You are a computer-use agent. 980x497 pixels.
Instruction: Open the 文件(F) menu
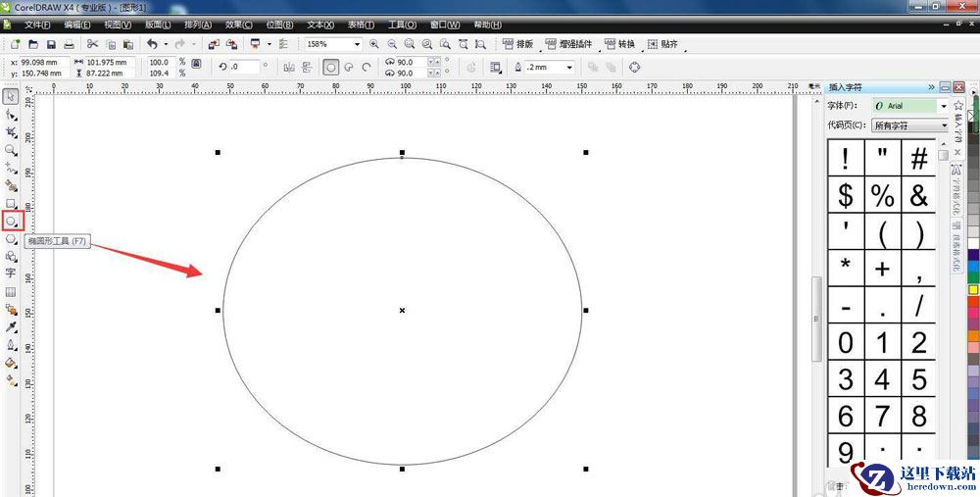(x=37, y=25)
